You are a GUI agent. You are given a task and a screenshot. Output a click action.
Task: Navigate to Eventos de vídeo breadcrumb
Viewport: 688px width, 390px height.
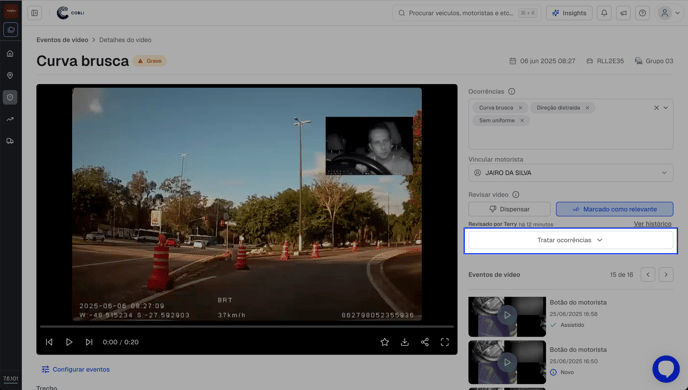tap(62, 39)
